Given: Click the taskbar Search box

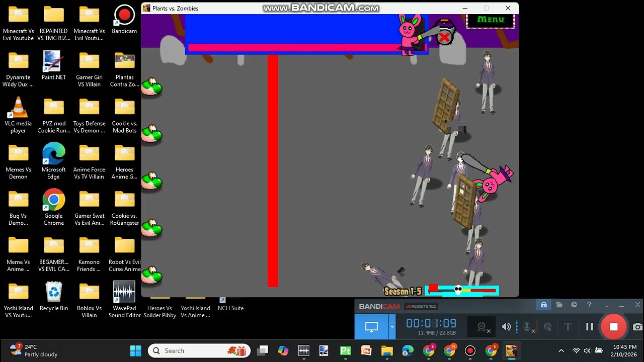Looking at the screenshot, I should [x=199, y=350].
